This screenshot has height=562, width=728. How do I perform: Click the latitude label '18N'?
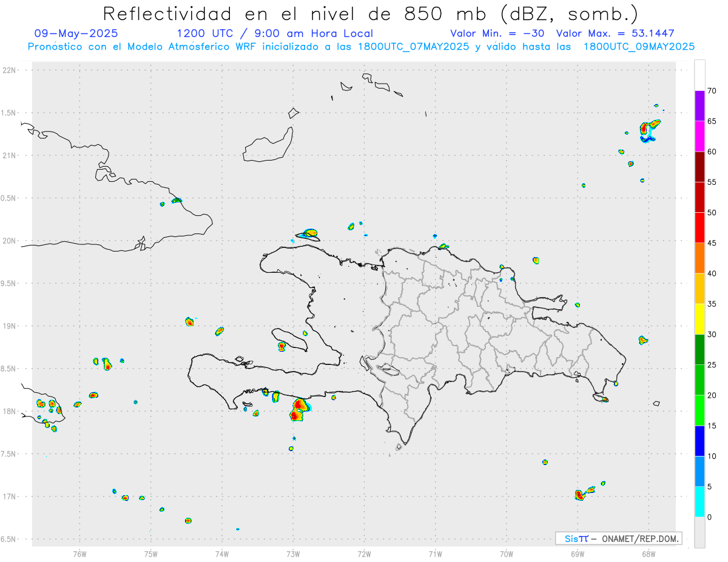[x=10, y=411]
